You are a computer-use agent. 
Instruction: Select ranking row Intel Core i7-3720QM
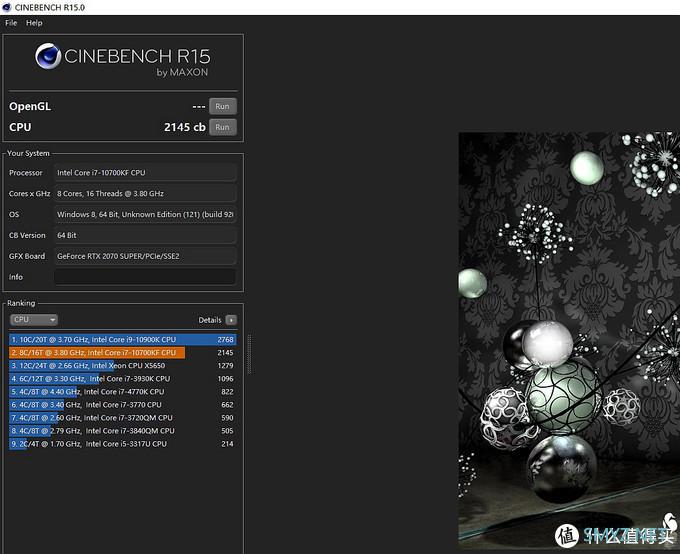[x=122, y=418]
